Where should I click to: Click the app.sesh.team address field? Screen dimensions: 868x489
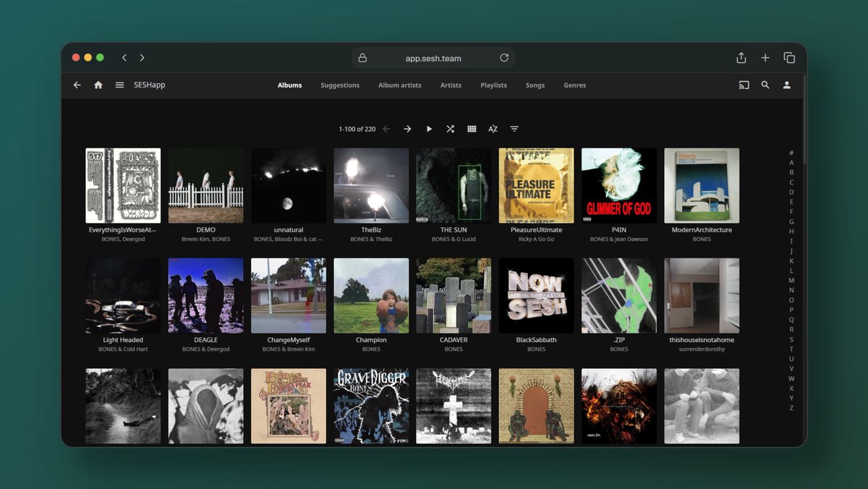pyautogui.click(x=433, y=58)
